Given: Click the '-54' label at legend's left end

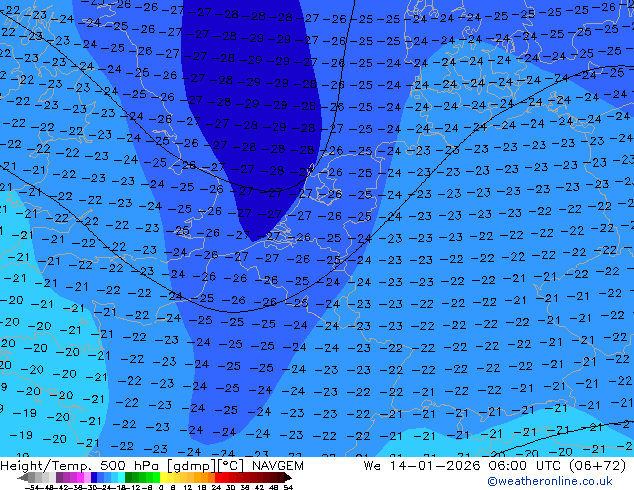Looking at the screenshot, I should 32,487.
